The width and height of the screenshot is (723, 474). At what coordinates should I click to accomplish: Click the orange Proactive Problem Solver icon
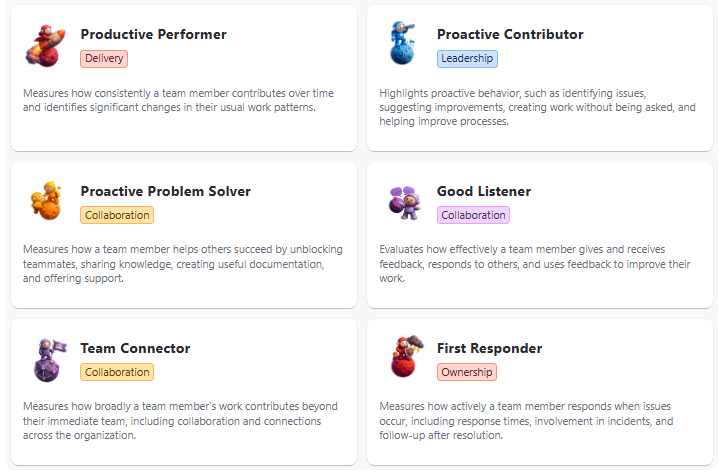pyautogui.click(x=46, y=201)
